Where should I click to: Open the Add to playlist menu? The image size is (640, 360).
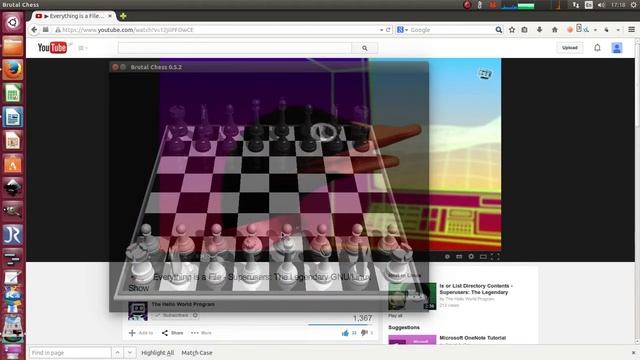point(141,333)
